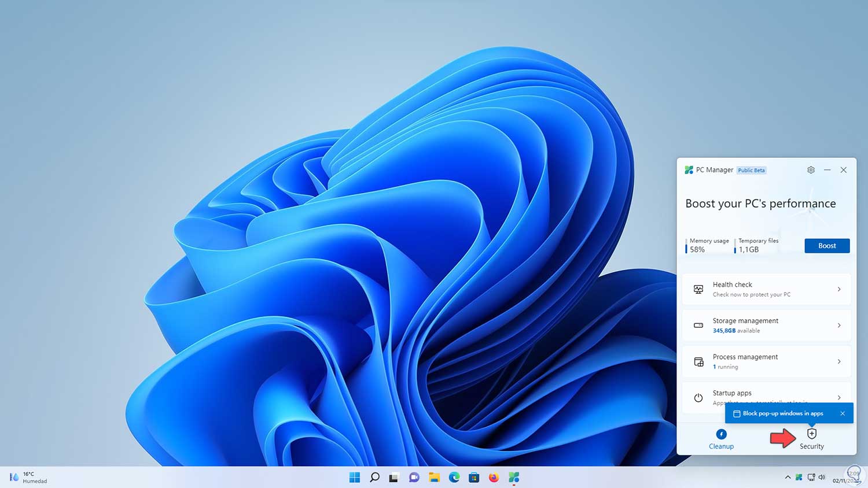Expand Process management with its chevron

[839, 361]
